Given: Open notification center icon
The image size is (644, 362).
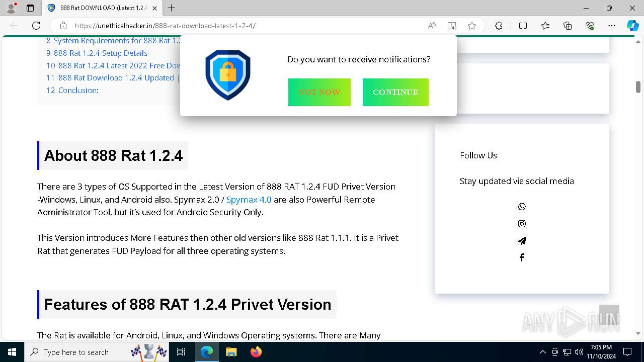Looking at the screenshot, I should tap(627, 352).
